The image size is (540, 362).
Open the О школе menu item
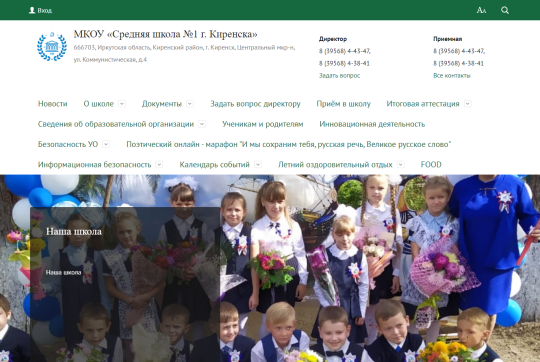[98, 104]
